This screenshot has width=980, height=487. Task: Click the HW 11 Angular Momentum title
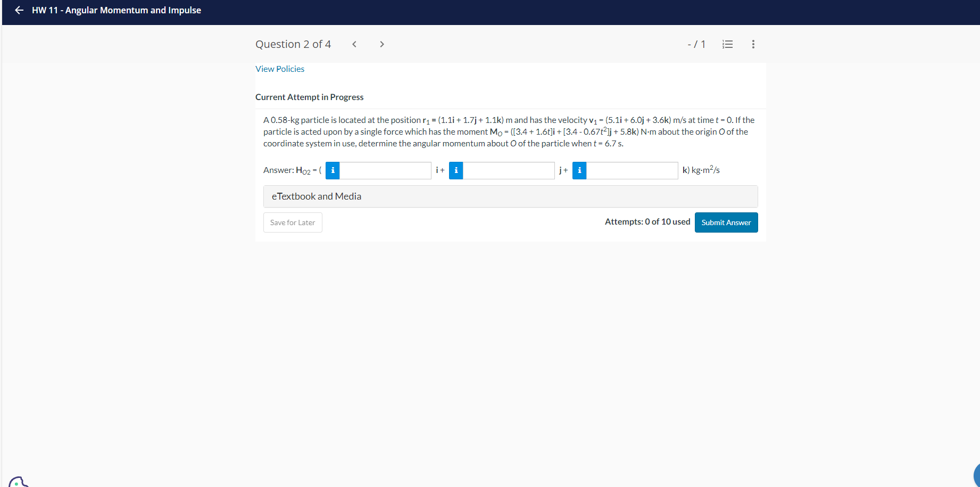pos(117,10)
